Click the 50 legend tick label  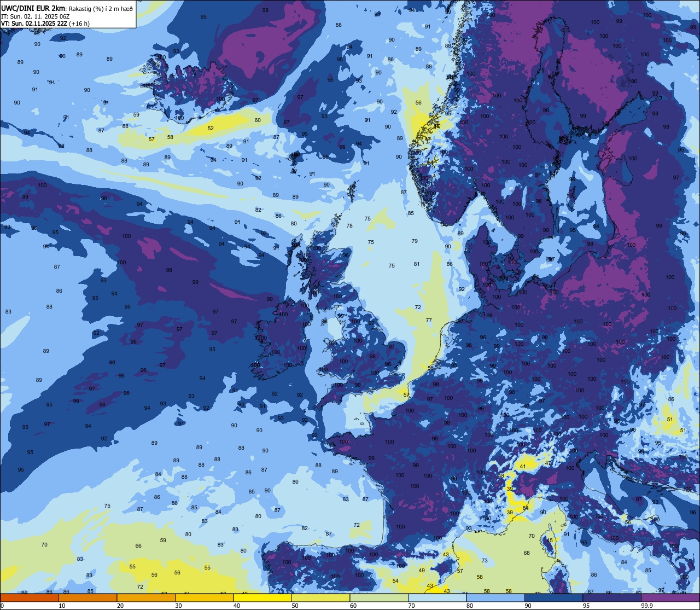pyautogui.click(x=295, y=606)
